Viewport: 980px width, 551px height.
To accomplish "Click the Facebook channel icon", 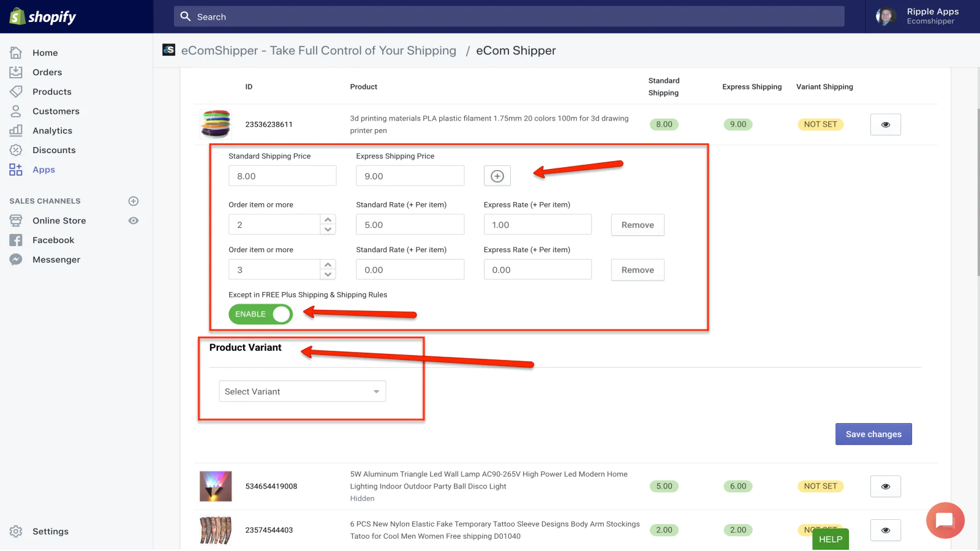I will 16,240.
